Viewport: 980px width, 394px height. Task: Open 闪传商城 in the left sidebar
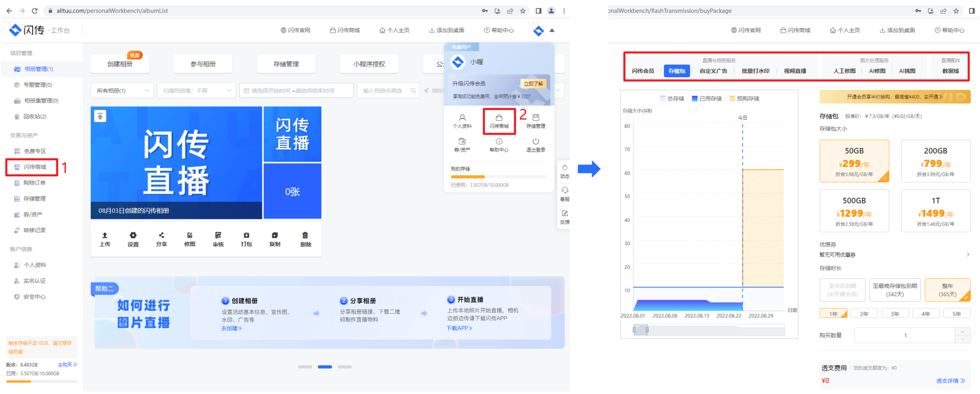(x=31, y=167)
